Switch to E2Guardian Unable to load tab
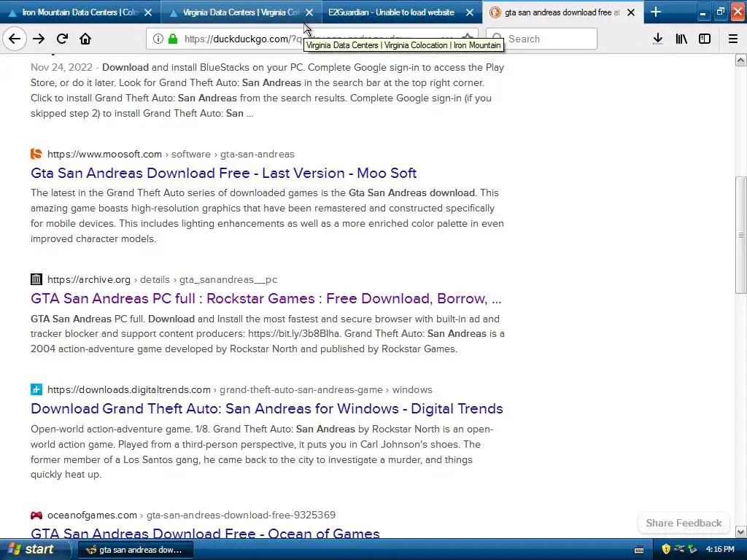The image size is (747, 560). pos(391,12)
